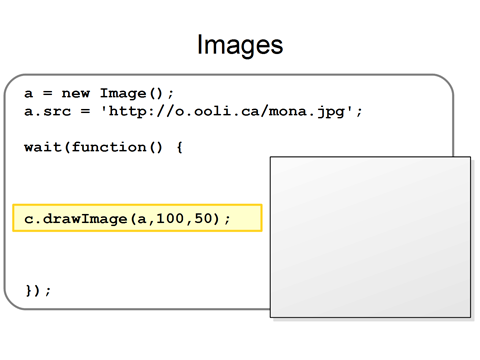
Task: Click the closing "});" line
Action: pyautogui.click(x=38, y=290)
